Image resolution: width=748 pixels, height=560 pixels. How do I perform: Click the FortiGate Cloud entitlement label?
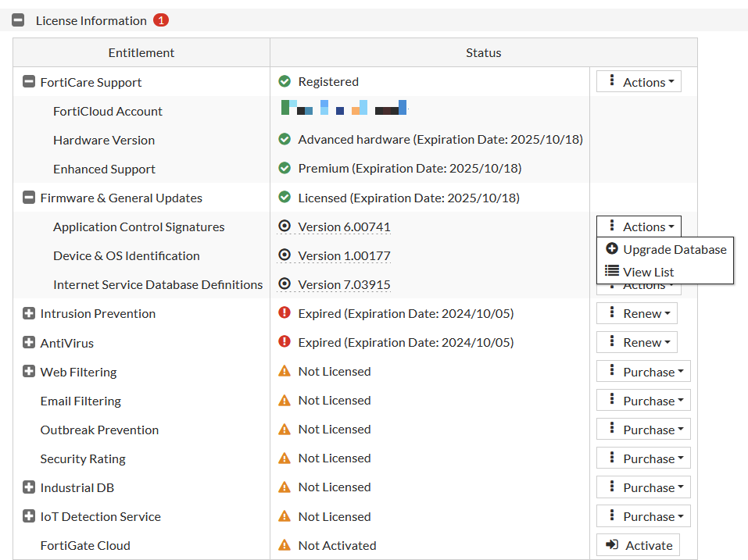pos(85,545)
